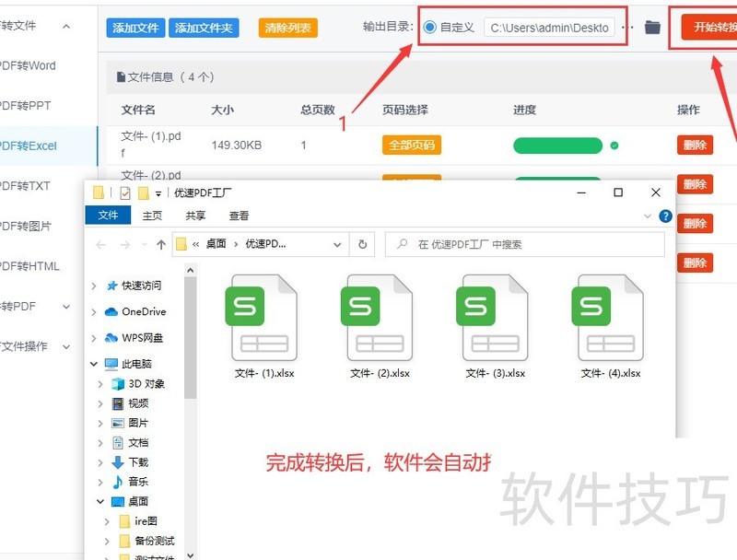Edit the output path field C:\Users\admin\Deskto
The image size is (737, 560).
click(x=549, y=28)
